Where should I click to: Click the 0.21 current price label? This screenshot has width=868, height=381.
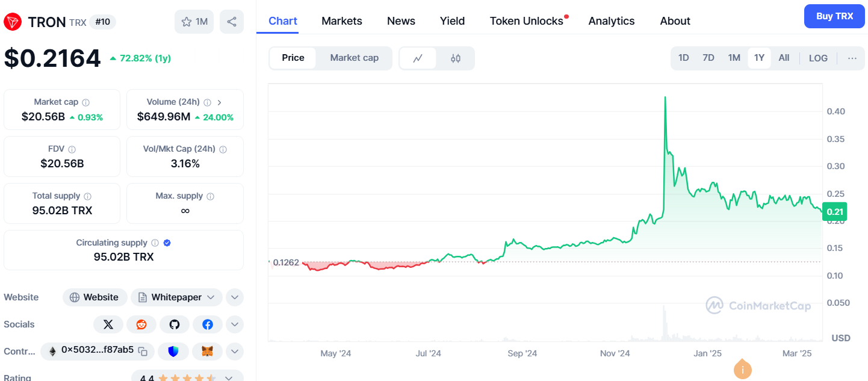pos(835,211)
